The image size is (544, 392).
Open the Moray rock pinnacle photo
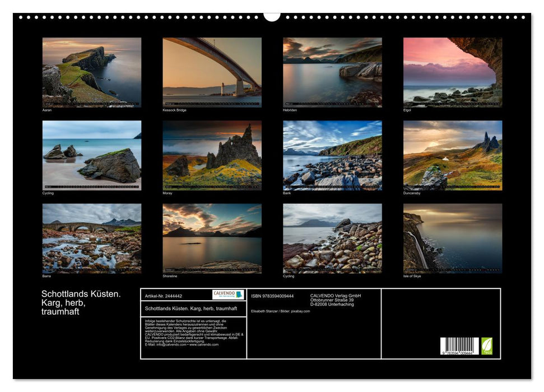coord(212,155)
